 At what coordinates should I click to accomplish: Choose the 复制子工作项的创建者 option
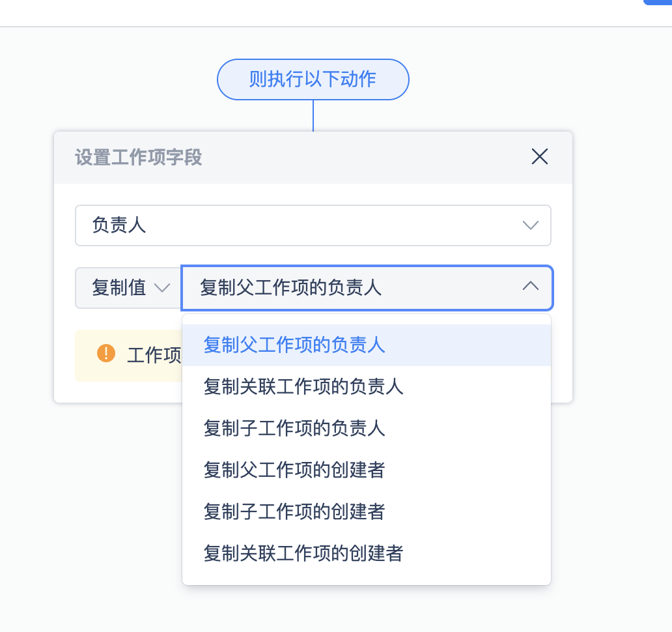tap(294, 511)
